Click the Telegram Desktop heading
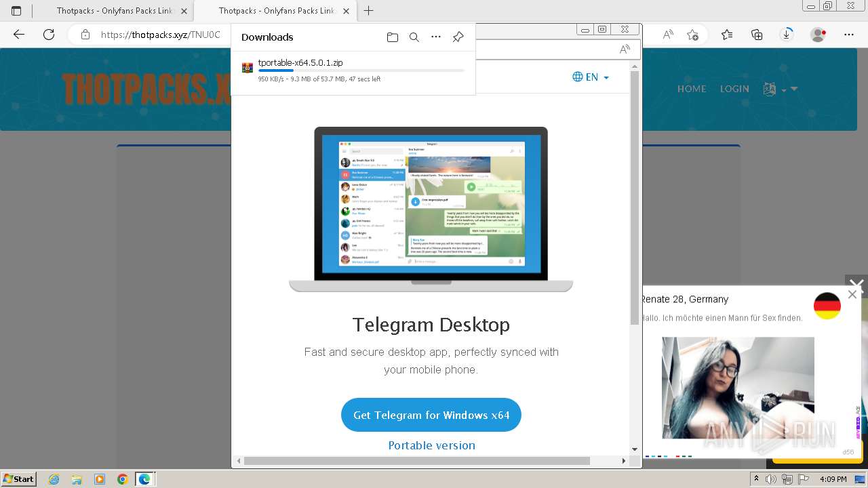Screen dimensions: 868x488 pos(431,325)
